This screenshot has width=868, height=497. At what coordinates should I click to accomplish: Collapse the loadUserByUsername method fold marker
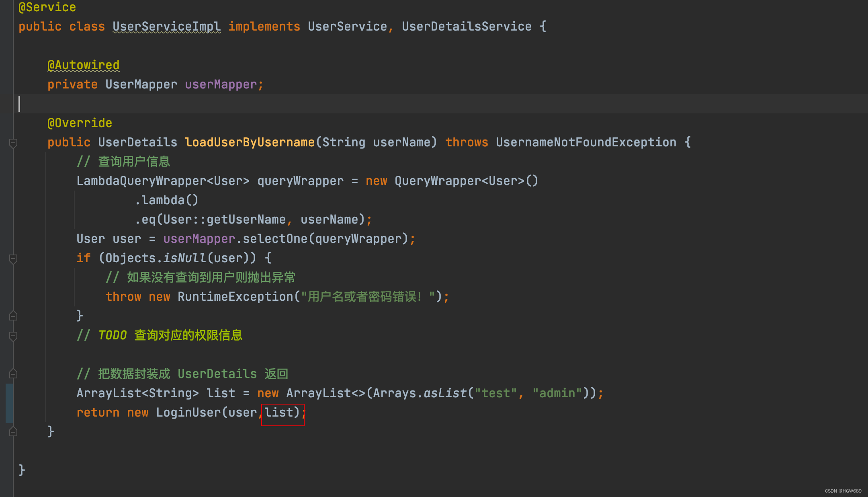click(13, 143)
